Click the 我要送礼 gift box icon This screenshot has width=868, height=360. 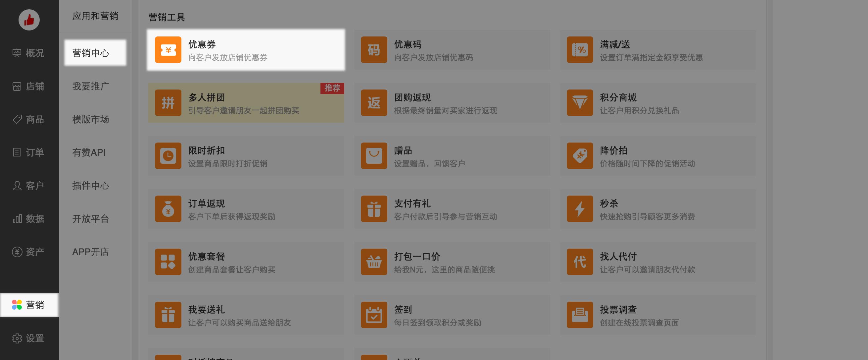[168, 315]
